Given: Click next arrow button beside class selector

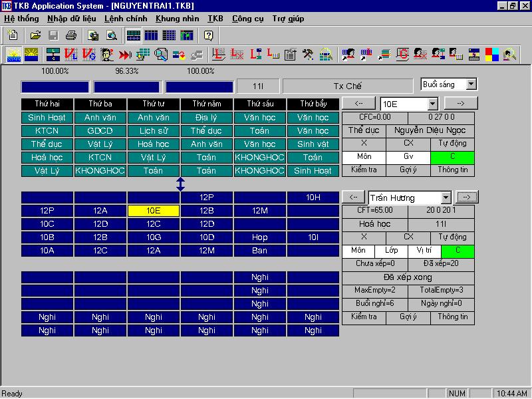Looking at the screenshot, I should click(460, 104).
